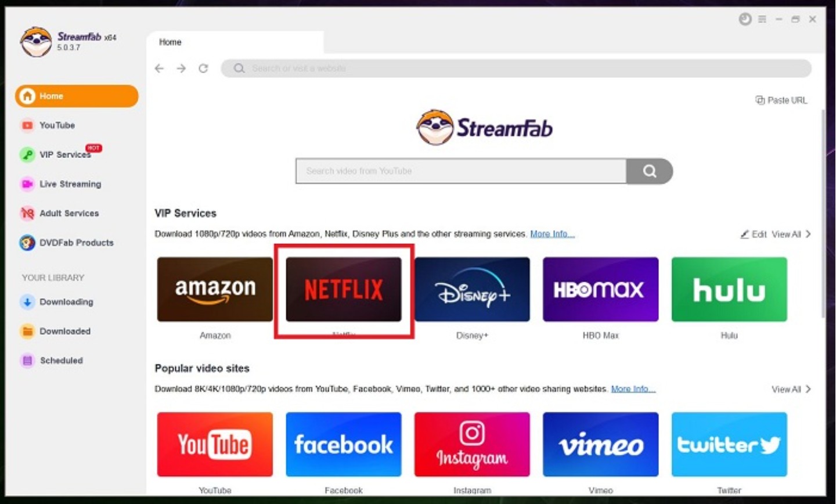Click the Downloaded folder icon
The image size is (836, 504).
[27, 331]
